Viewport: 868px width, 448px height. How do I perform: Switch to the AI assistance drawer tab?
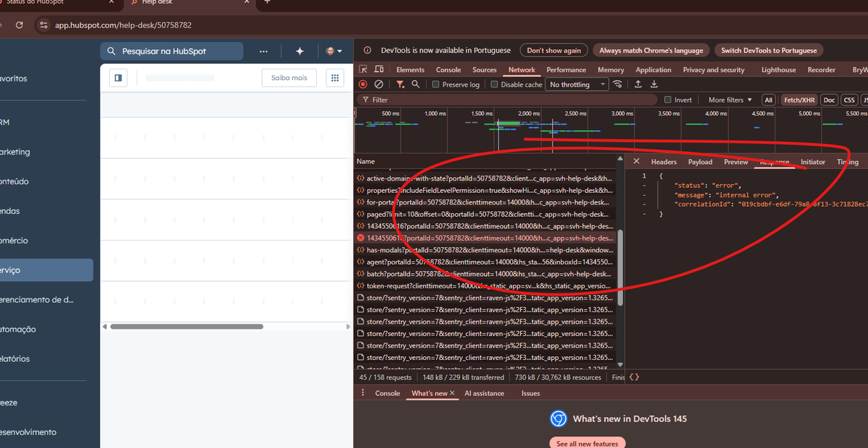point(485,393)
